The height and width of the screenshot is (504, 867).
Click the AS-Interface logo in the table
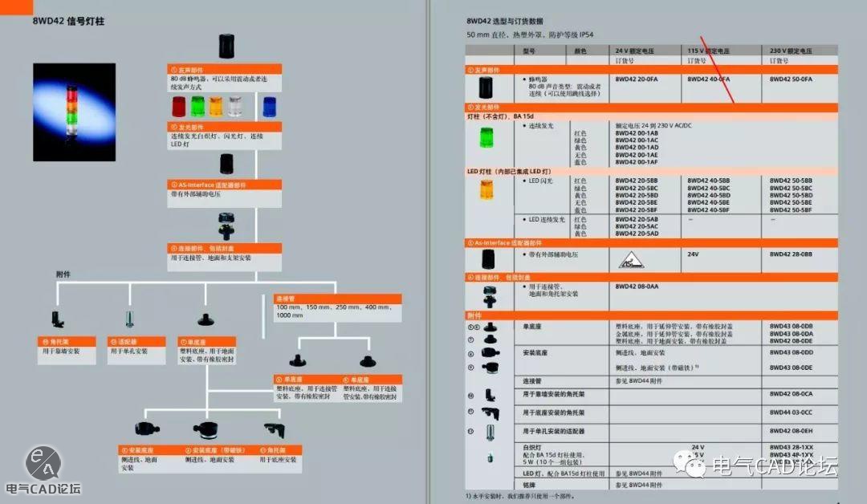pyautogui.click(x=630, y=259)
